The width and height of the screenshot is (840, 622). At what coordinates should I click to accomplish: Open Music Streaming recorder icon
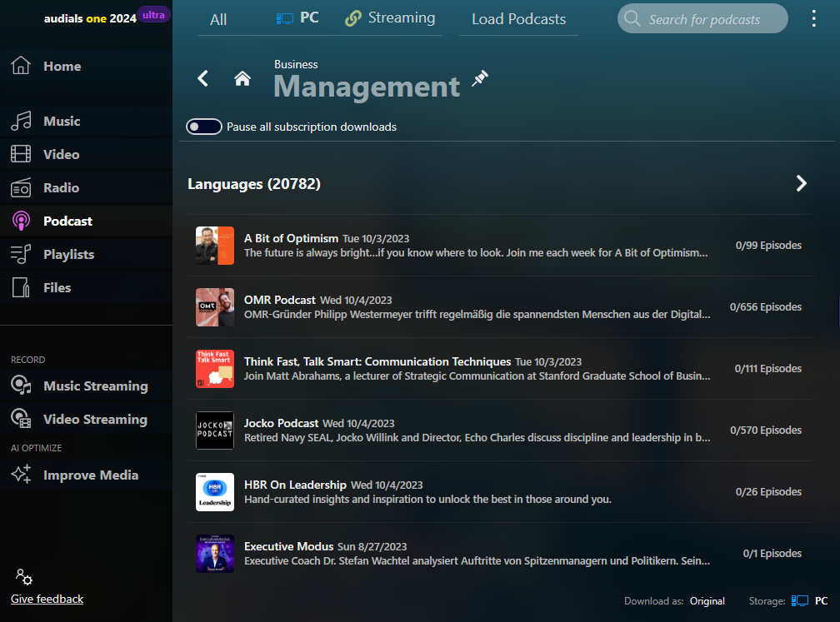[x=21, y=386]
